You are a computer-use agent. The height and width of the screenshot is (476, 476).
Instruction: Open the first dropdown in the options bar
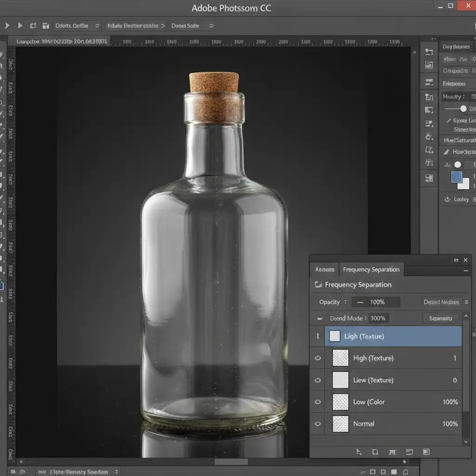(77, 26)
